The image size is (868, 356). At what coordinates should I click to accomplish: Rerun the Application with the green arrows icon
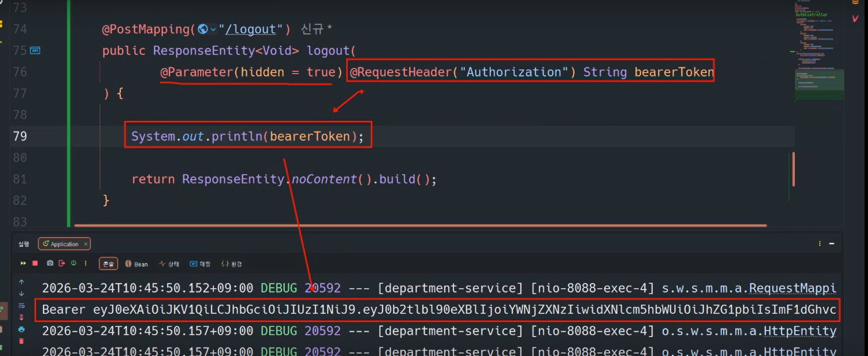pos(23,264)
